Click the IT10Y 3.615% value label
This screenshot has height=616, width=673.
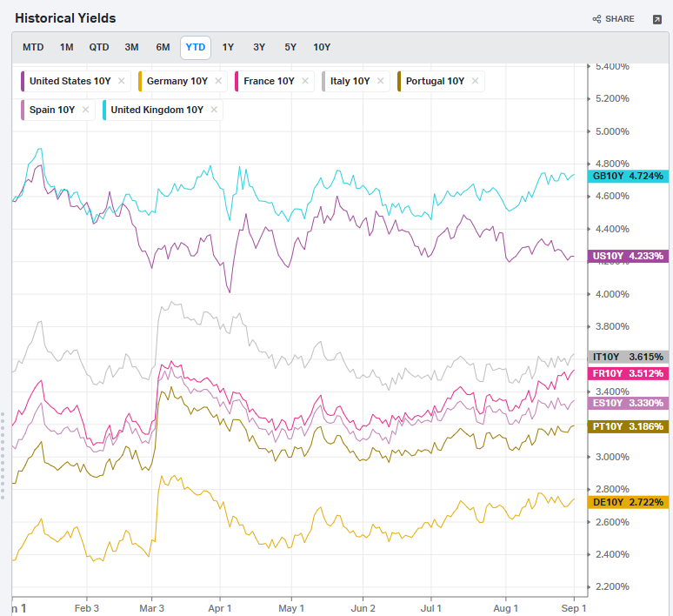tap(628, 357)
